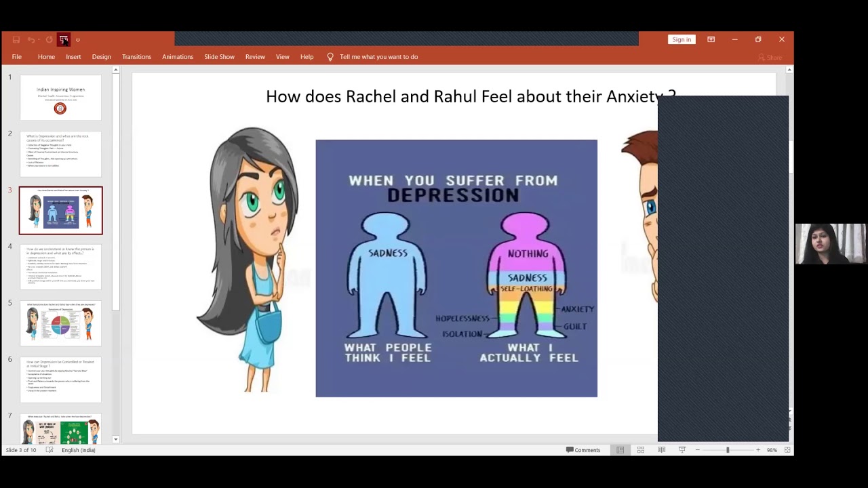Click the zoom out minus button
The height and width of the screenshot is (488, 868).
point(698,450)
